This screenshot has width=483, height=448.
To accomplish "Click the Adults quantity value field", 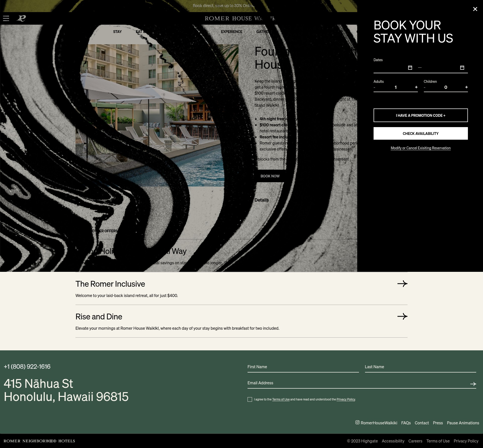I will click(x=395, y=87).
